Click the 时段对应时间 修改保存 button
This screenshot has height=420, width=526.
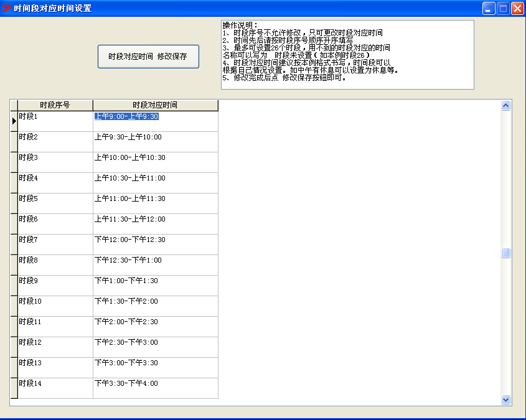148,57
